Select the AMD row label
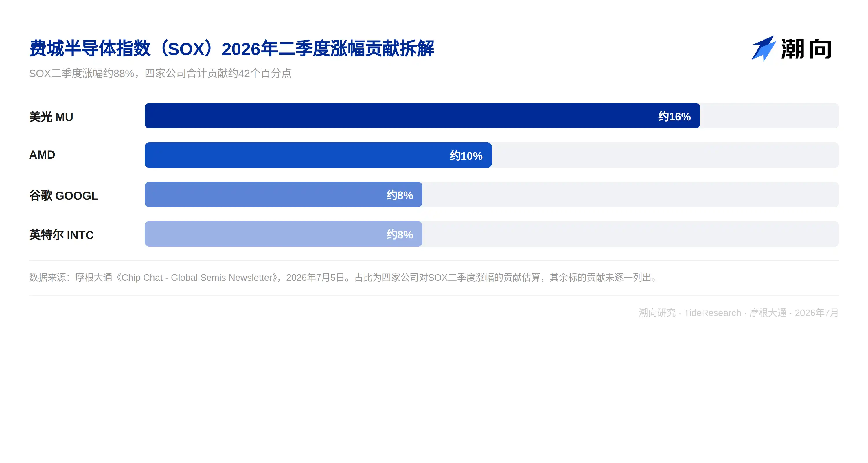 42,155
